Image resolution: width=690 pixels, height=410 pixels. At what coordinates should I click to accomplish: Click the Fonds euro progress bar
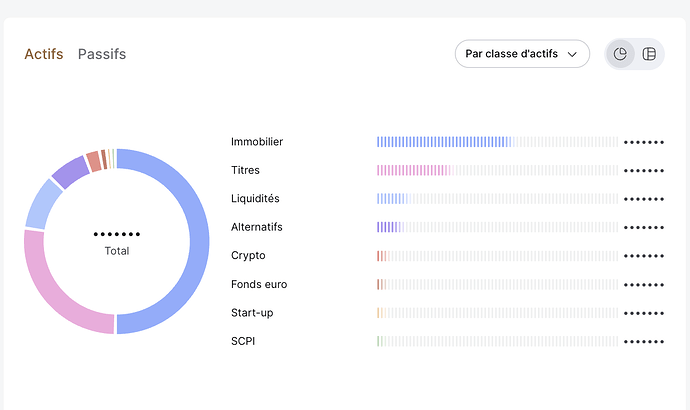(x=497, y=284)
